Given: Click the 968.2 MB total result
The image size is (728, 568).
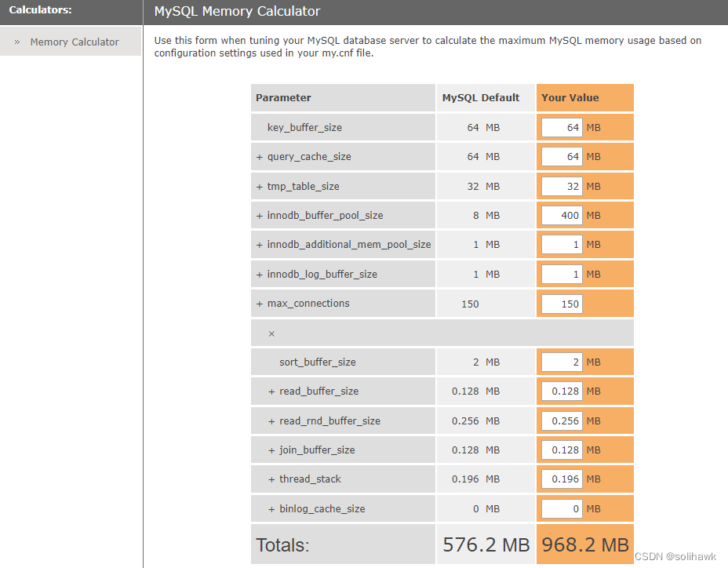Looking at the screenshot, I should click(585, 544).
